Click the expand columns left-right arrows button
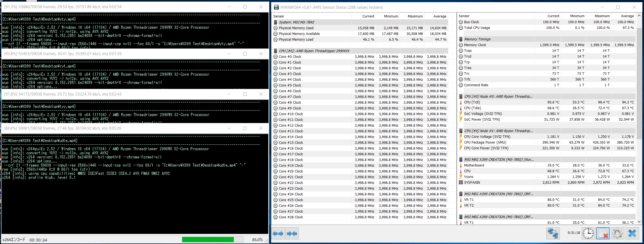The width and height of the screenshot is (644, 244). coord(278,233)
